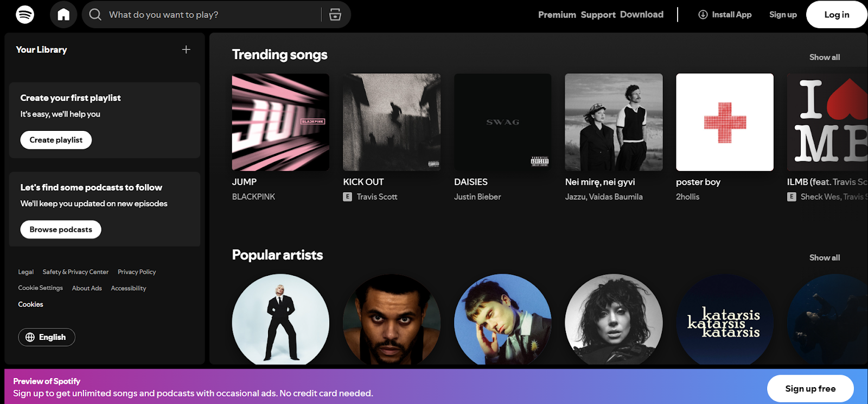The width and height of the screenshot is (868, 404).
Task: Click 'Let's find some podcasts to follow'
Action: [91, 187]
